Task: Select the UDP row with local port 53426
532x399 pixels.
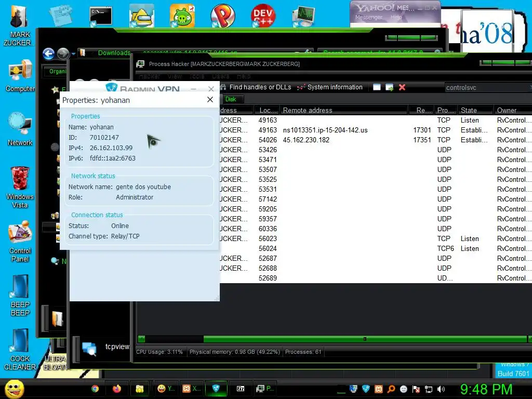Action: pos(376,150)
